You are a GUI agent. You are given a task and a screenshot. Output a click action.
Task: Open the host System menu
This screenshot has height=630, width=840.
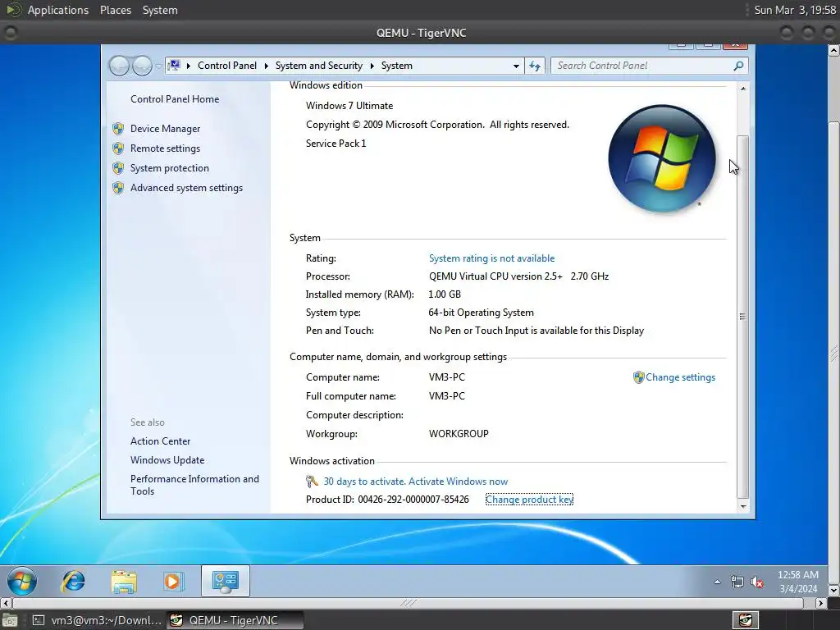[x=160, y=10]
